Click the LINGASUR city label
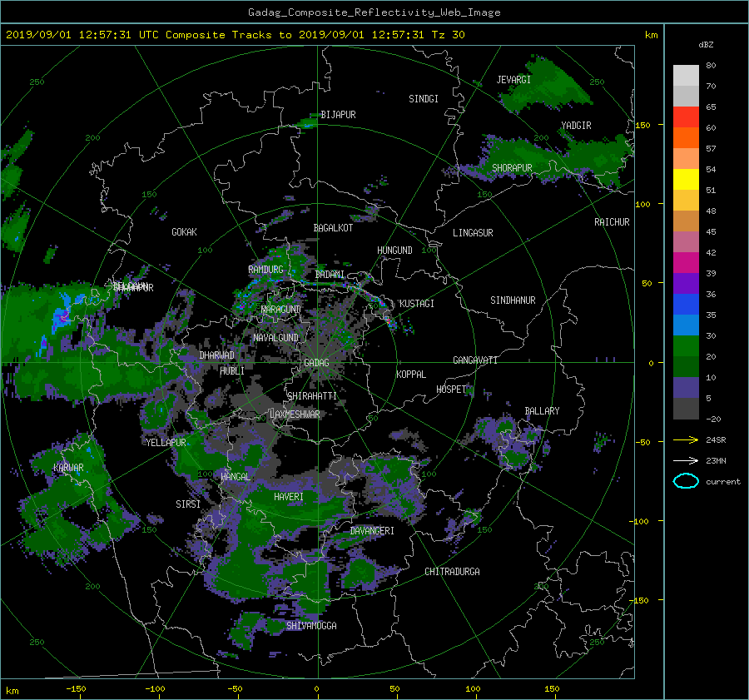 [x=473, y=233]
